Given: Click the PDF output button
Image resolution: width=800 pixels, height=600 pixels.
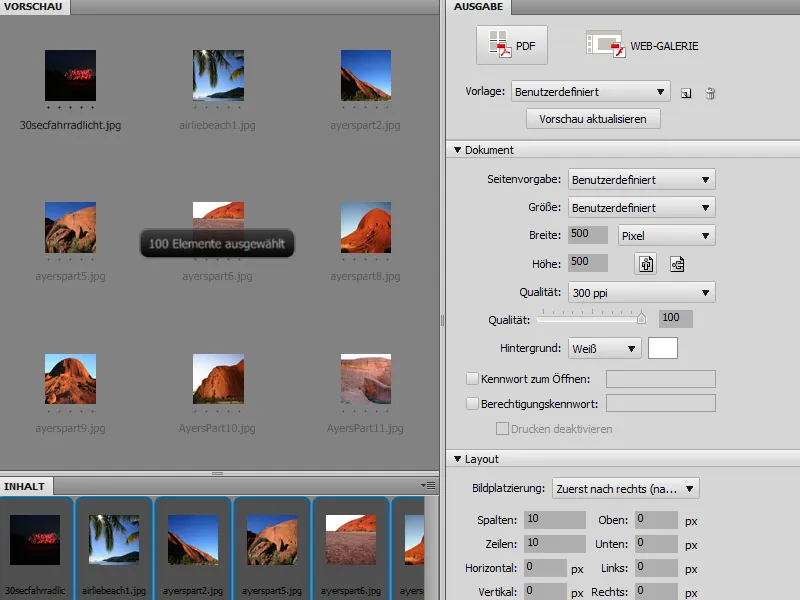Looking at the screenshot, I should [x=512, y=45].
